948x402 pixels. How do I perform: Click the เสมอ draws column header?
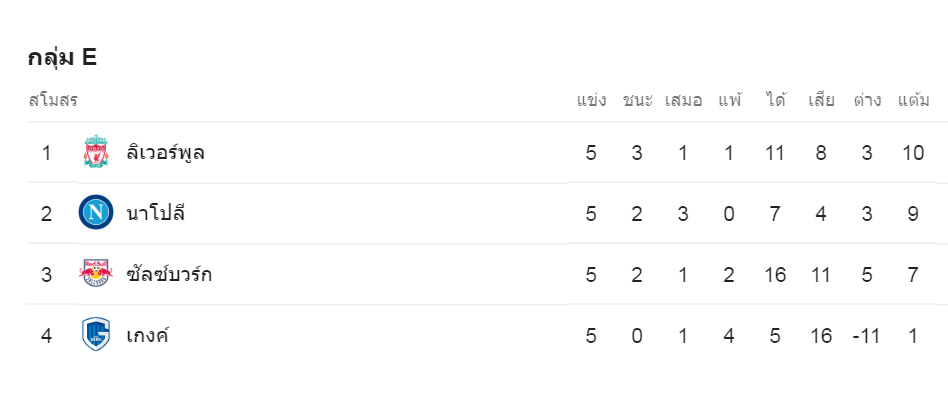coord(683,100)
